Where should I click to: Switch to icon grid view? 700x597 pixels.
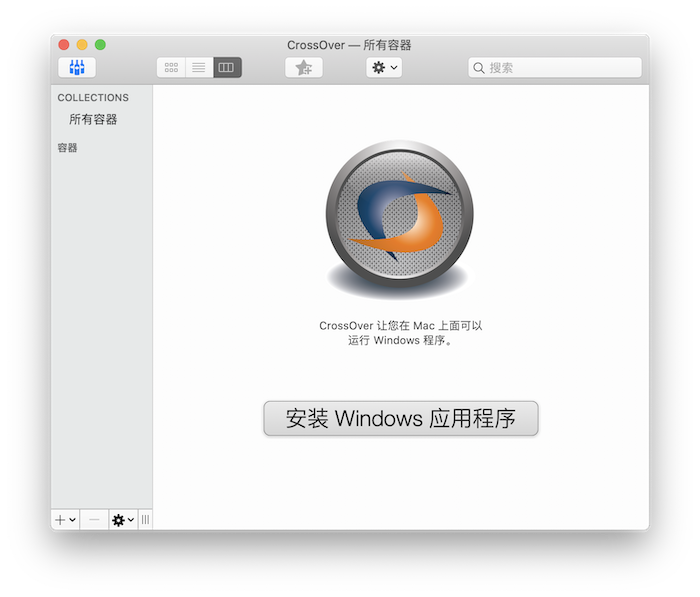[x=171, y=68]
